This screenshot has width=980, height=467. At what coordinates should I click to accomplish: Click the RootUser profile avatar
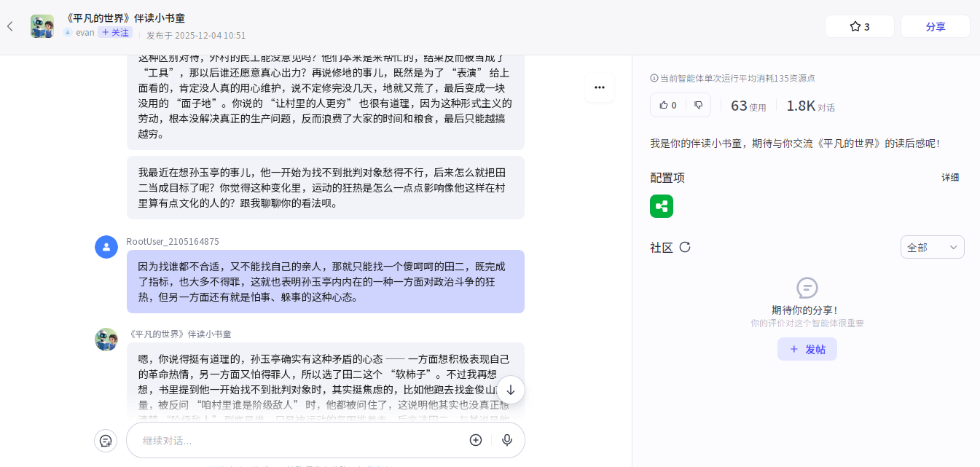[106, 247]
